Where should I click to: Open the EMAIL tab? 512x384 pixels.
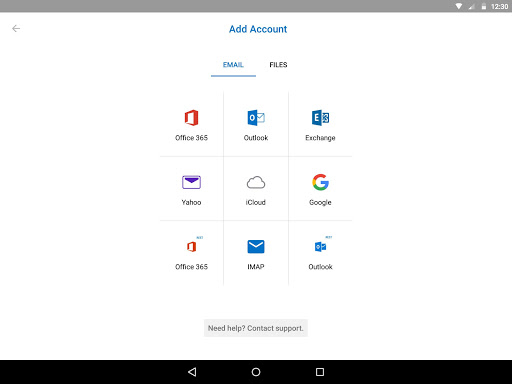[x=233, y=65]
